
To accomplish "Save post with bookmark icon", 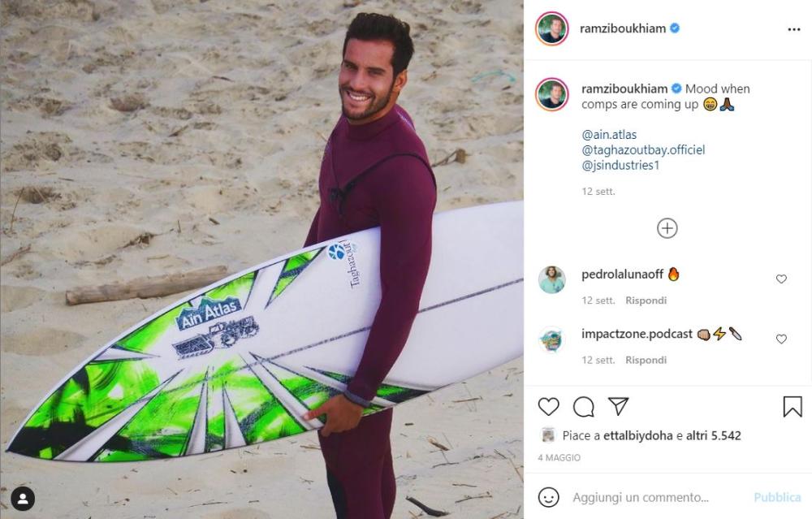I will pyautogui.click(x=793, y=407).
